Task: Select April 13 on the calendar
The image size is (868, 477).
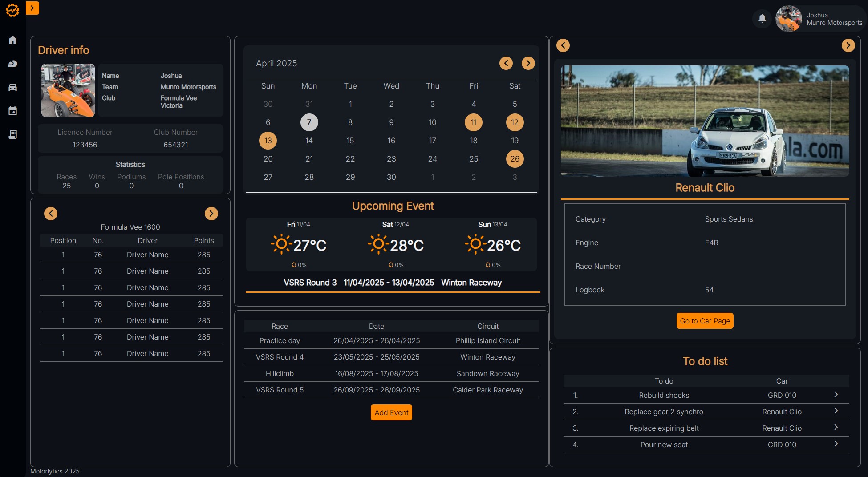Action: tap(268, 140)
